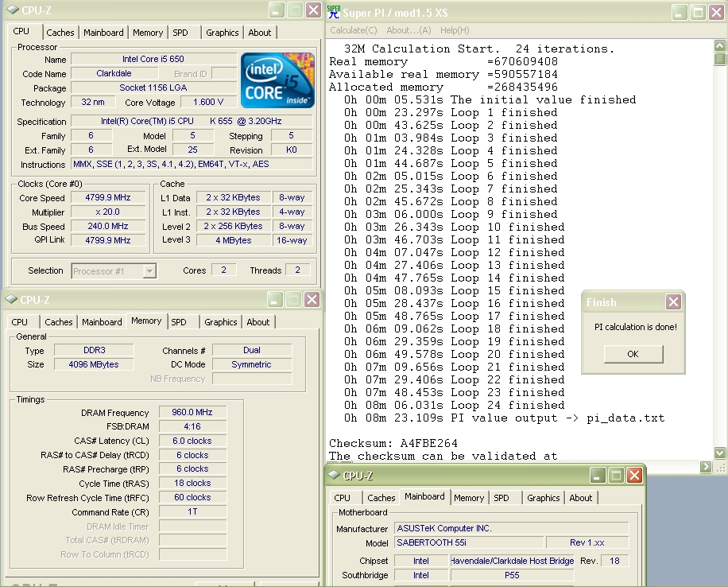Click the Revision value "K0"
This screenshot has height=587, width=728.
pos(292,150)
